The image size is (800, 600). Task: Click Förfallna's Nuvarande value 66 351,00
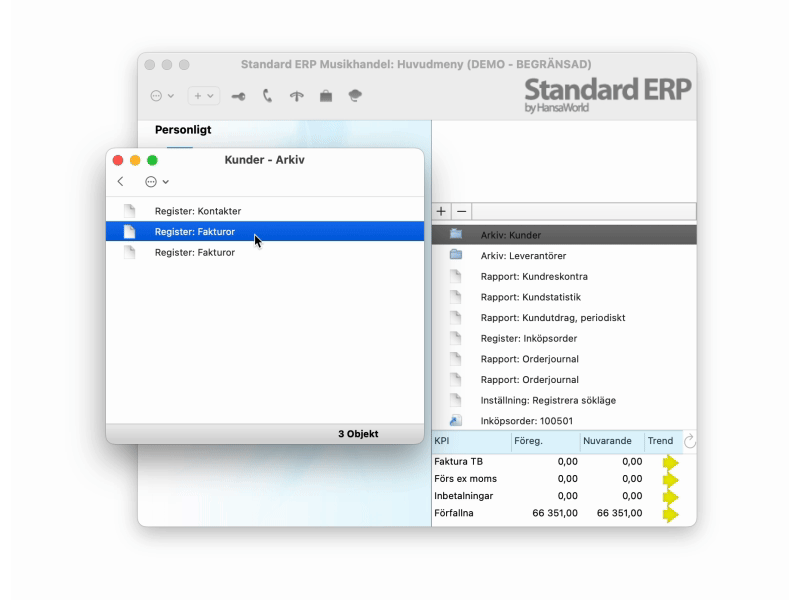619,513
